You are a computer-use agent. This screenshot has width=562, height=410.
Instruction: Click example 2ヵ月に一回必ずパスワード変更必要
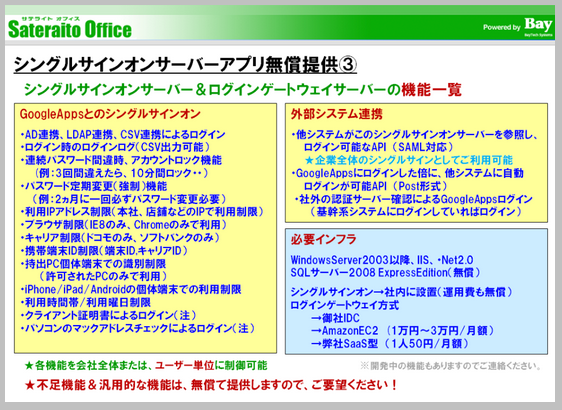click(x=129, y=199)
